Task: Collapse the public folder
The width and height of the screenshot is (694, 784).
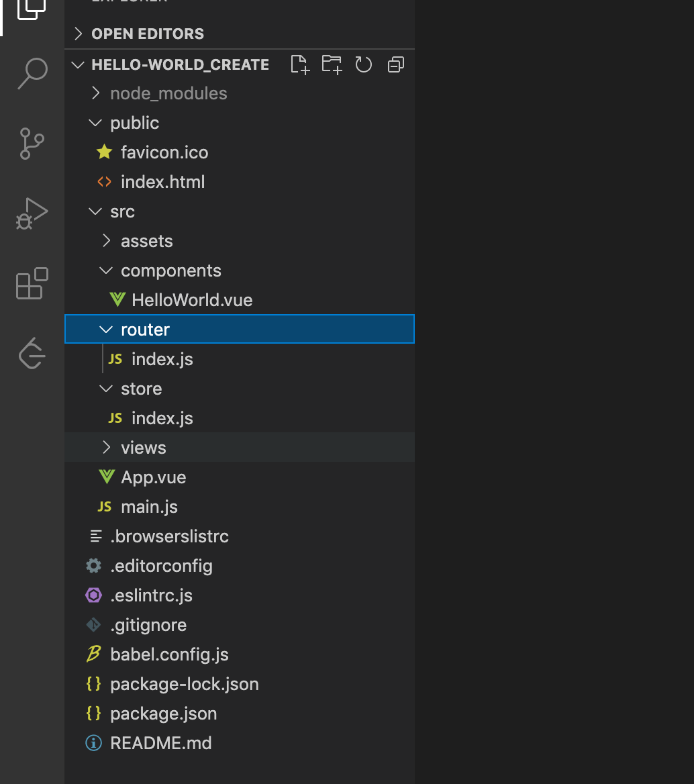Action: (x=134, y=123)
